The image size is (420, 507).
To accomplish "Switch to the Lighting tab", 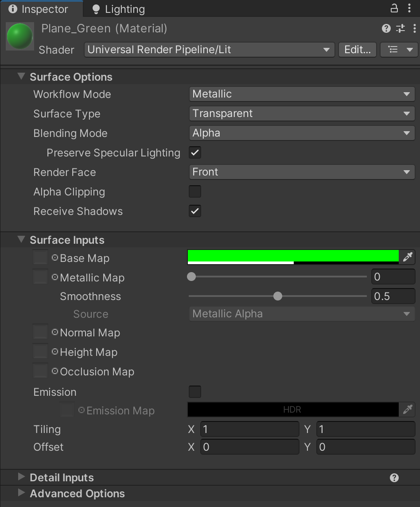I will (x=117, y=8).
